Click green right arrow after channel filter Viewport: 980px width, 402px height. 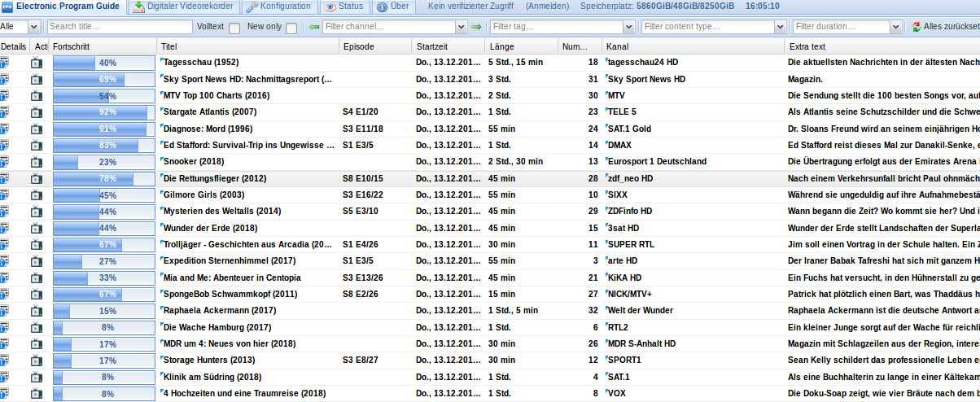pos(476,27)
